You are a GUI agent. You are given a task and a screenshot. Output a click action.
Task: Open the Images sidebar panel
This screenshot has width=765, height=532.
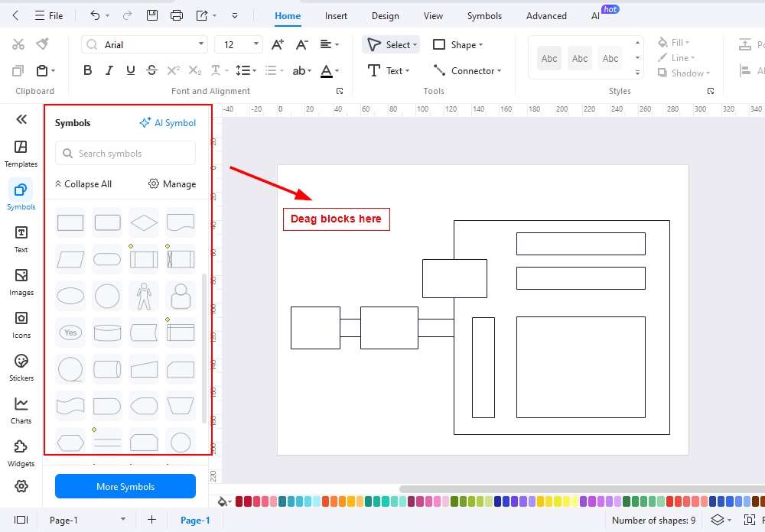[21, 282]
